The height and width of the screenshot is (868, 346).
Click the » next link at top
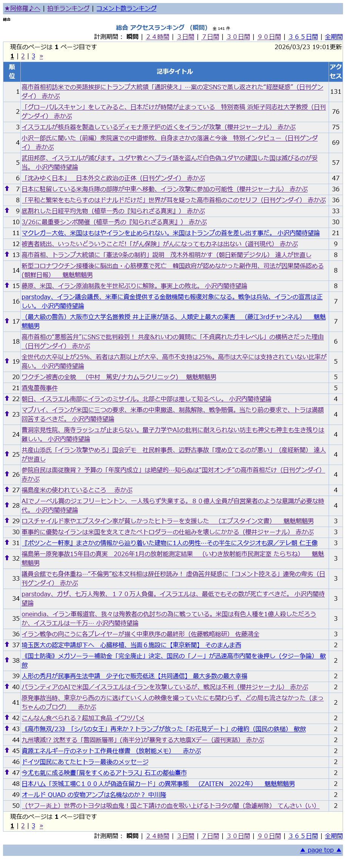coord(41,56)
